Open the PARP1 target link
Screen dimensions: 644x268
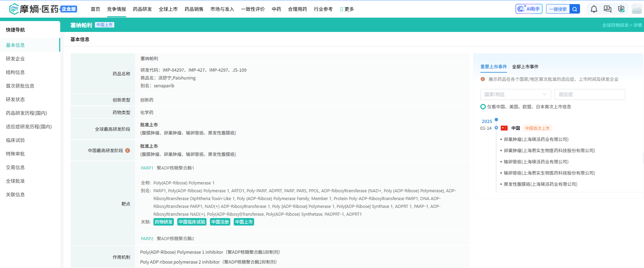(147, 168)
